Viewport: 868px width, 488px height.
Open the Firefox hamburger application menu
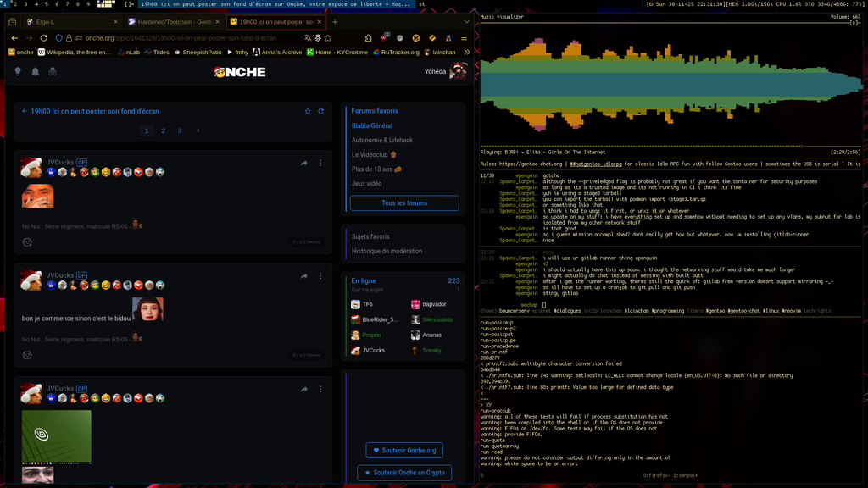tap(465, 38)
